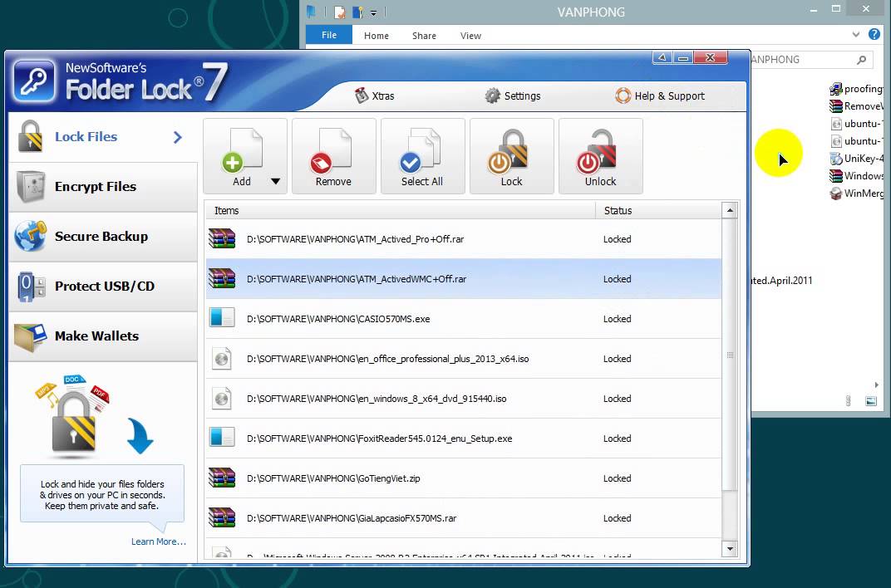Open the Xtras menu
This screenshot has height=588, width=891.
(x=375, y=96)
